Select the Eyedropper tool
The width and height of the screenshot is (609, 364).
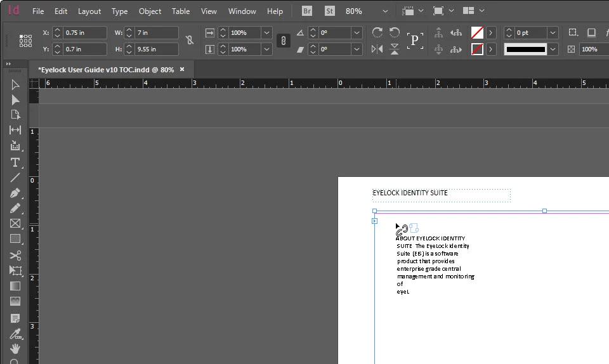click(x=15, y=334)
